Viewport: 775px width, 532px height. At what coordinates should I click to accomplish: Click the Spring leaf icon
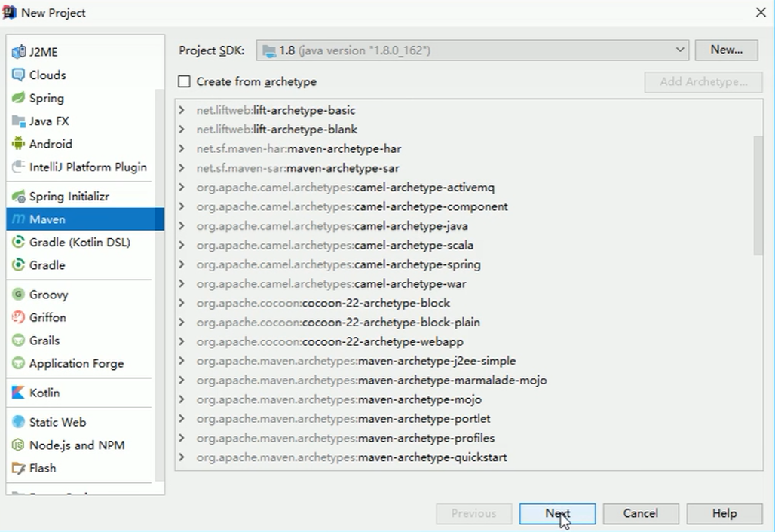(18, 98)
